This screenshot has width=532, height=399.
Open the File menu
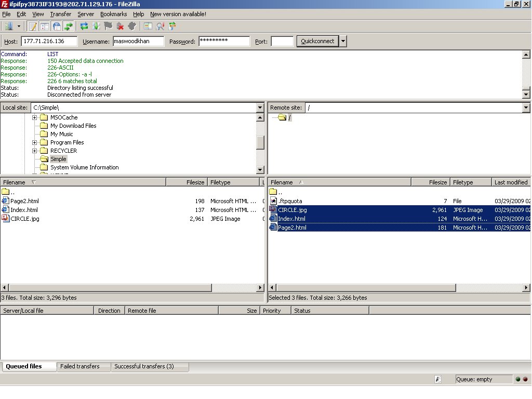click(6, 14)
